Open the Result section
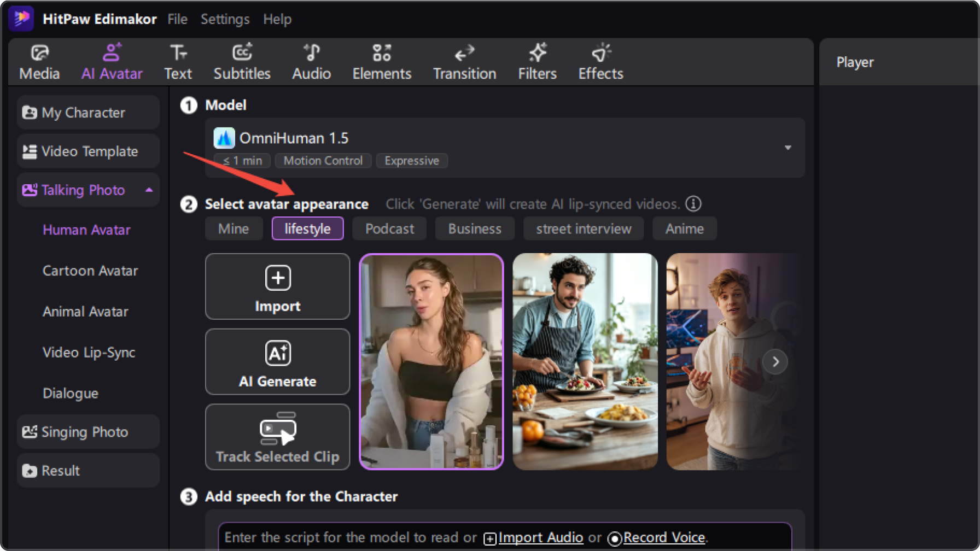980x551 pixels. (88, 471)
